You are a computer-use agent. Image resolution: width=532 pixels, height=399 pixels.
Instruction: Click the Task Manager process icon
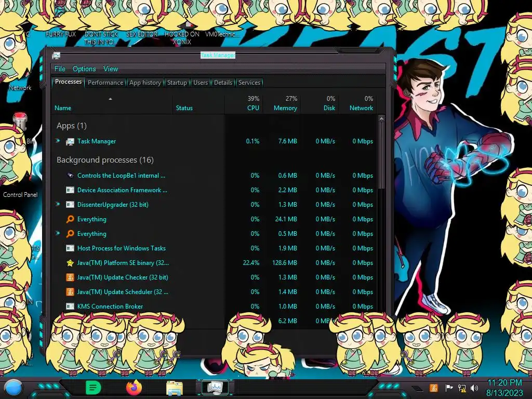pyautogui.click(x=70, y=141)
